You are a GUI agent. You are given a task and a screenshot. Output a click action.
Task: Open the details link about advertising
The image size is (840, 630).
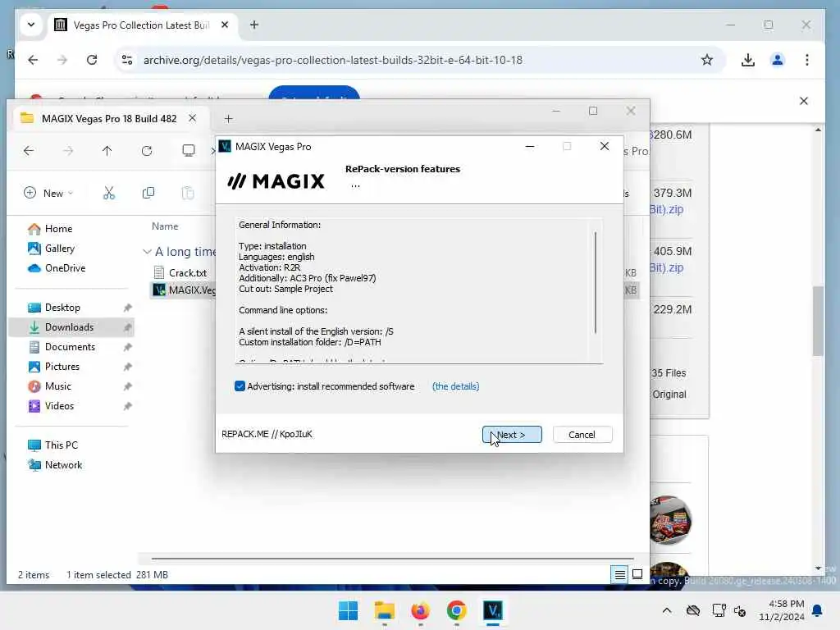[x=455, y=386]
